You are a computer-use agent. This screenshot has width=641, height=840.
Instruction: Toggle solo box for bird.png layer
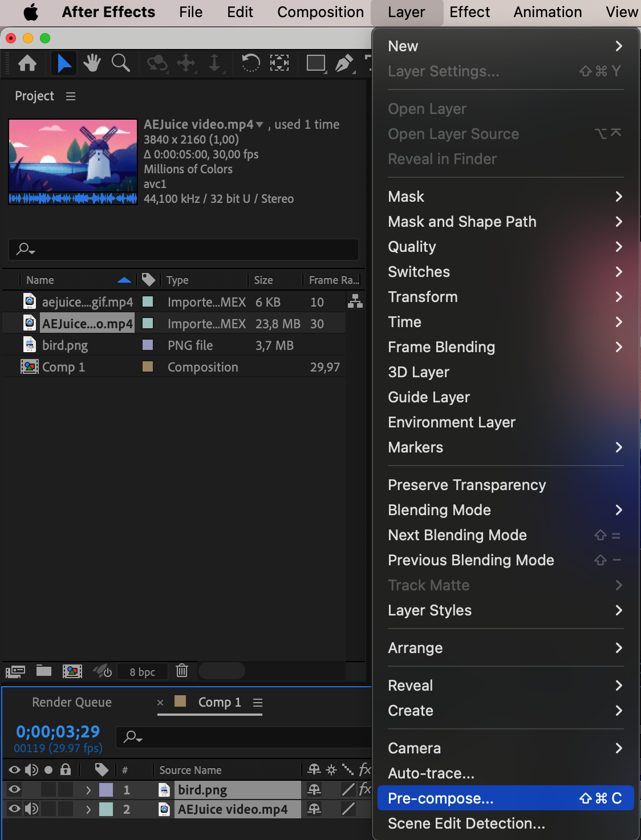(48, 789)
